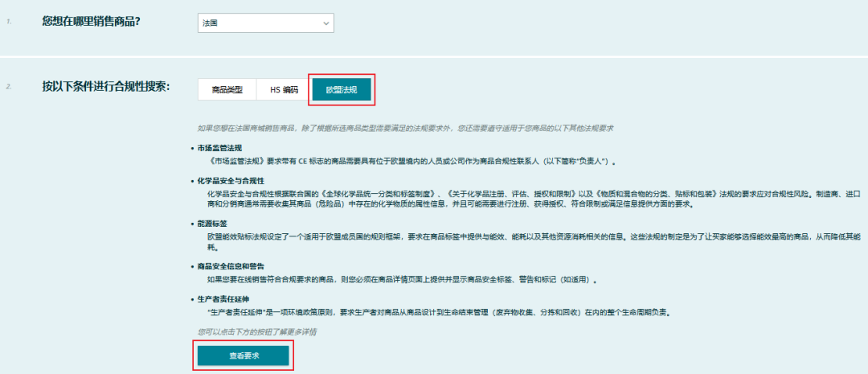Click the label 按以下条件进行合规性搜索:
The image size is (868, 374).
(106, 86)
